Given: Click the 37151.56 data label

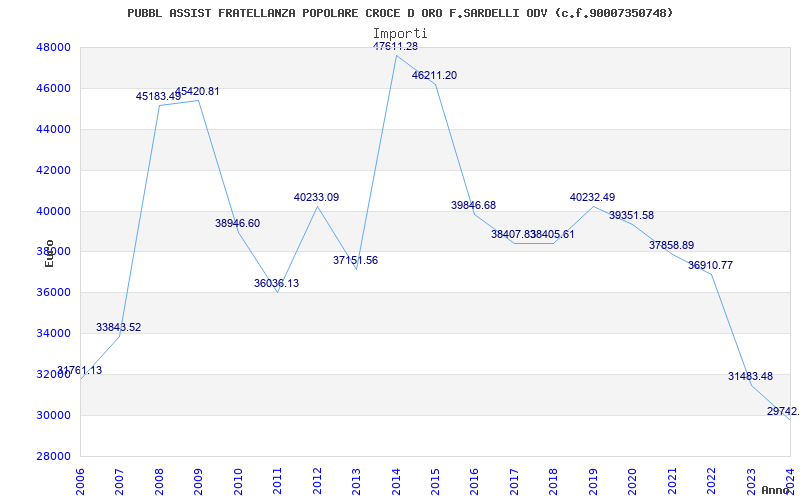Looking at the screenshot, I should tap(356, 261).
